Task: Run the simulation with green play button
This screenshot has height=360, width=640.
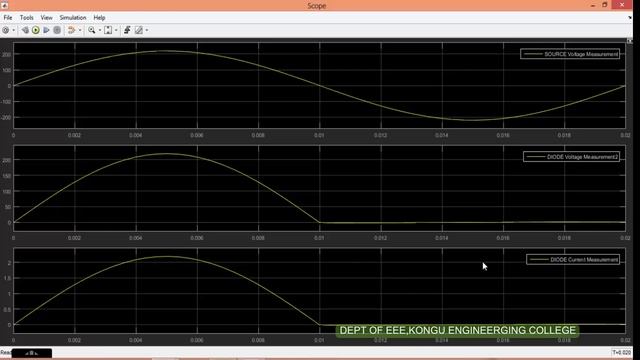Action: point(36,30)
